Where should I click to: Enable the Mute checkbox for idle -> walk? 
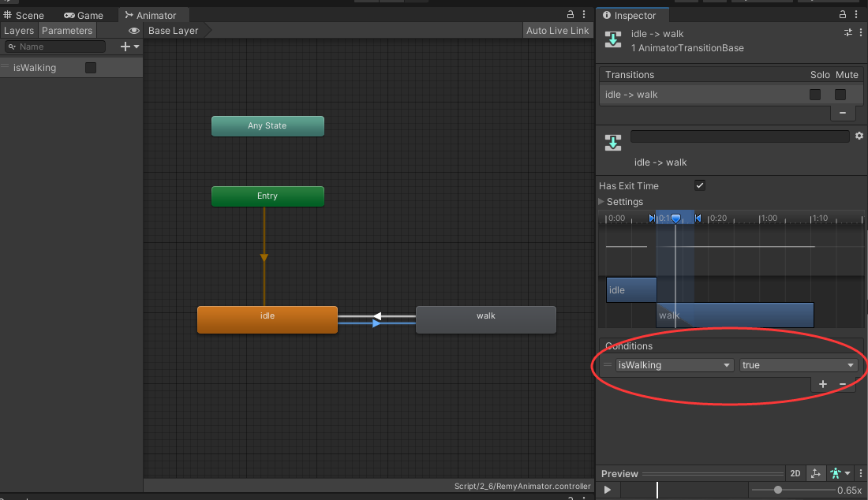point(840,95)
